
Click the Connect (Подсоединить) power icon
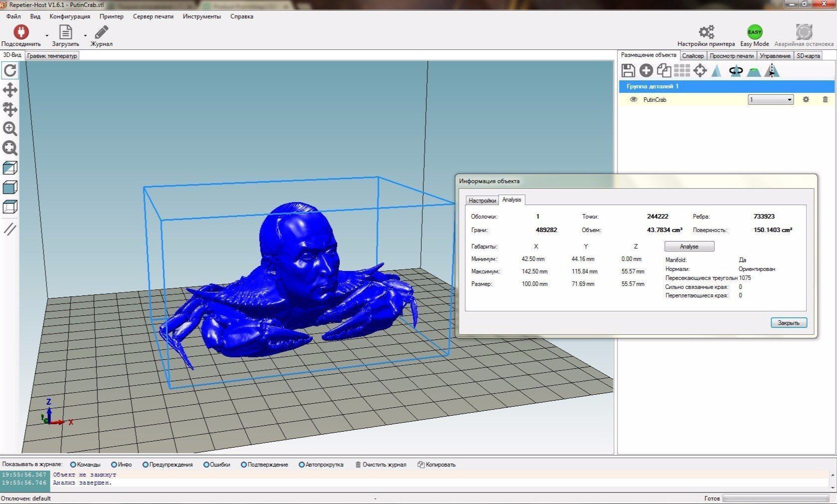click(x=21, y=32)
